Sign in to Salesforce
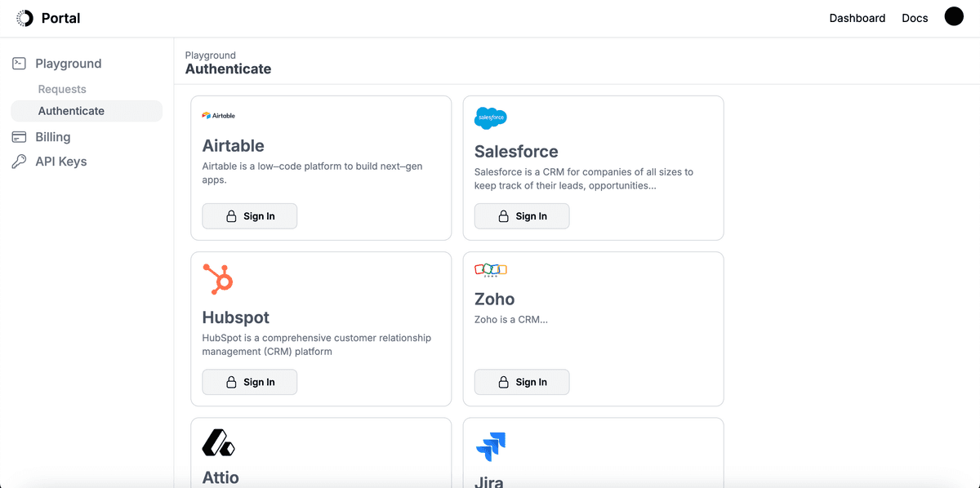 [522, 216]
